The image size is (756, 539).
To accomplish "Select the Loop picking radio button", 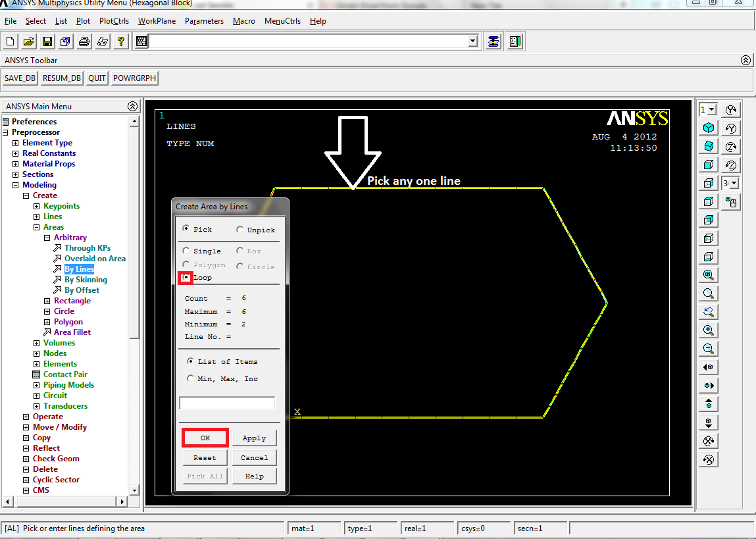I will coord(186,277).
